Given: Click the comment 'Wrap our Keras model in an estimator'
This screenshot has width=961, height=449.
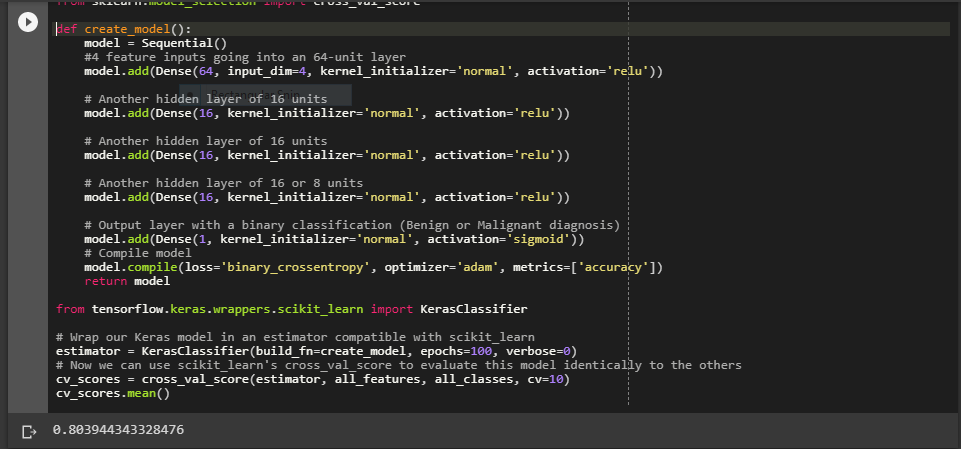Looking at the screenshot, I should pos(295,338).
